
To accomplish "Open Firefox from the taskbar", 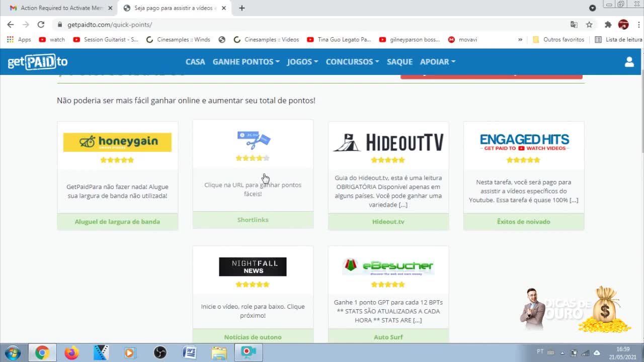I will [71, 353].
